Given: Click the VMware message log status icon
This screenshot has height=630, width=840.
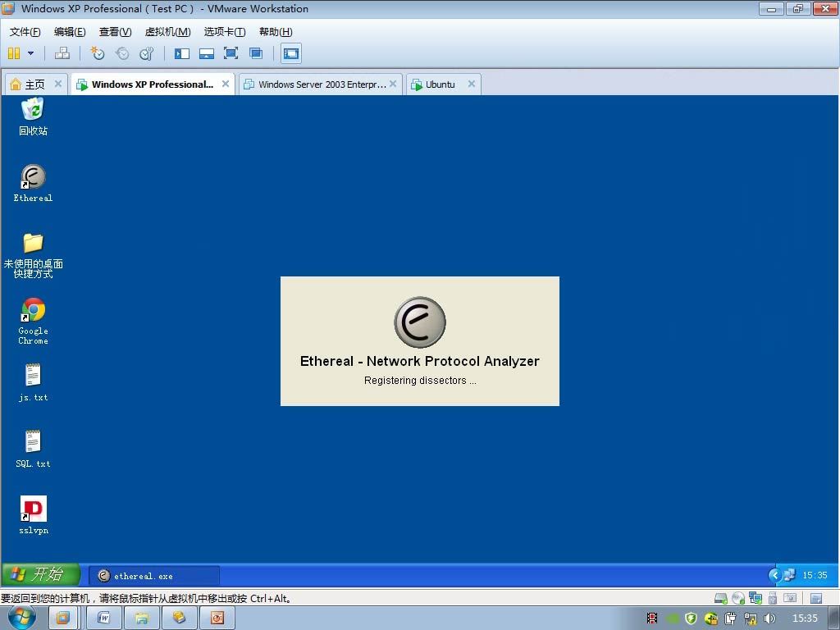Looking at the screenshot, I should tap(816, 598).
